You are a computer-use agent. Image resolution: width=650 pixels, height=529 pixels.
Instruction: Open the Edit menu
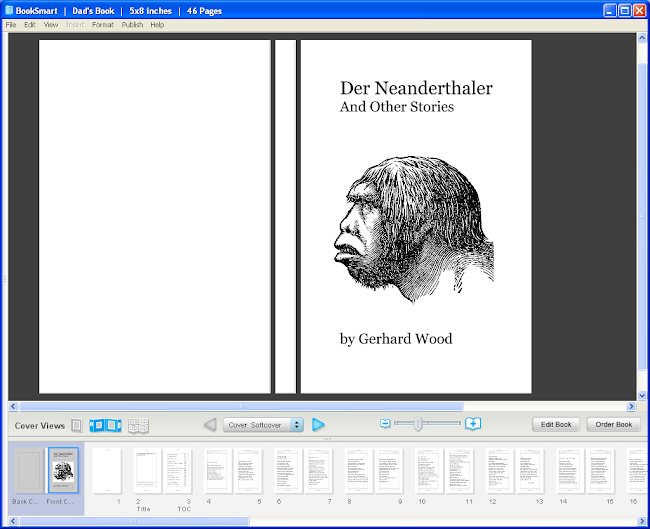tap(30, 25)
